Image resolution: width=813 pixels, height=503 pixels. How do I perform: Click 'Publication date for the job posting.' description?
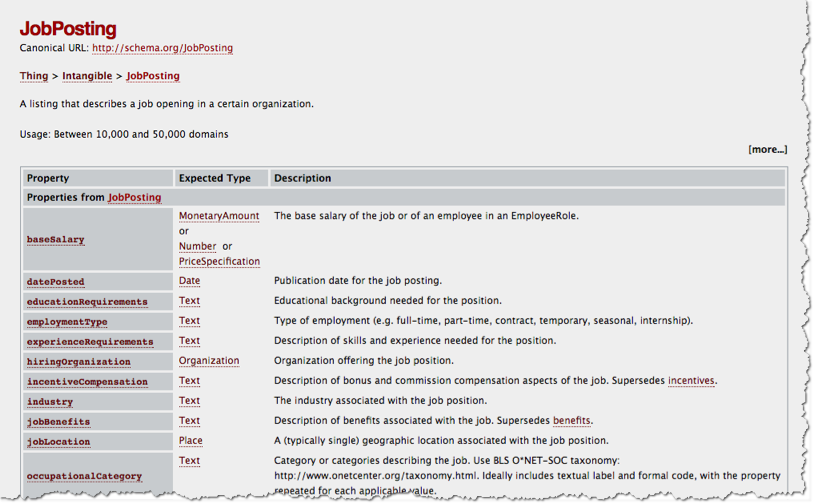tap(358, 281)
